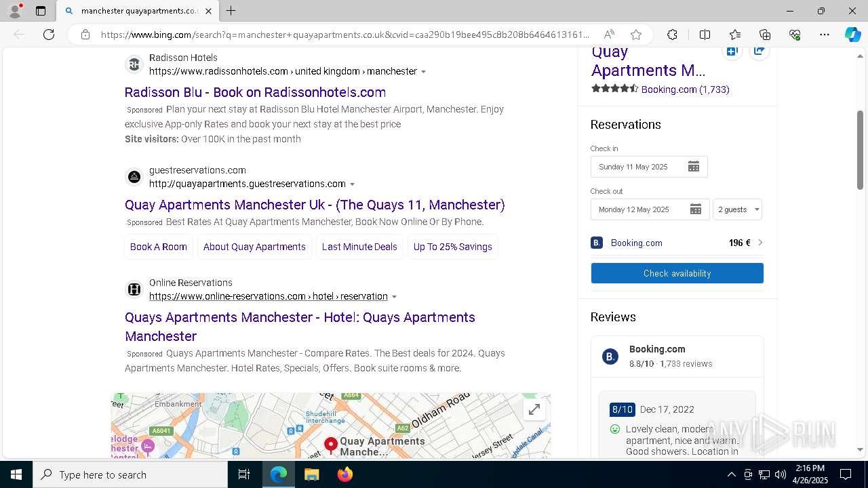Share the Quay Apartments panel
This screenshot has width=868, height=488.
(759, 52)
